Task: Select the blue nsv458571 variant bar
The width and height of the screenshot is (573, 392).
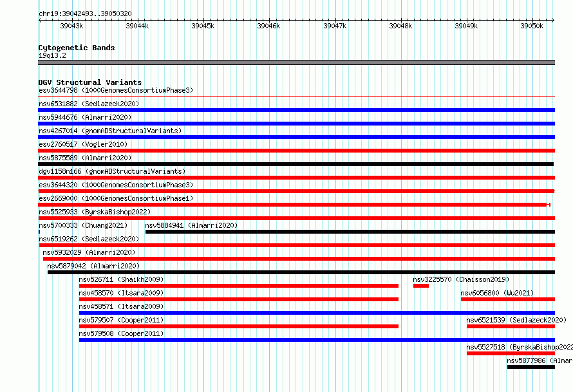Action: 317,313
